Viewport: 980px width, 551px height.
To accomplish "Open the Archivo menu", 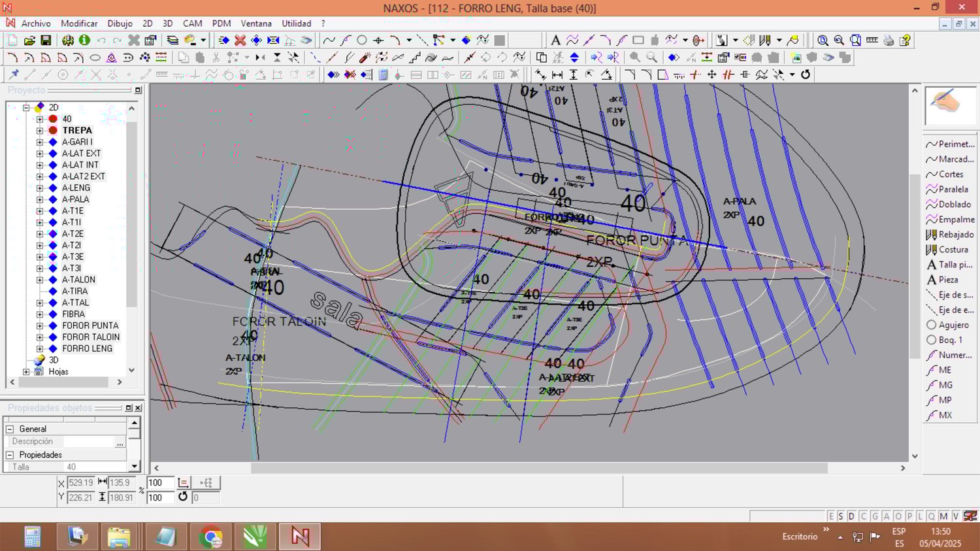I will pos(35,24).
